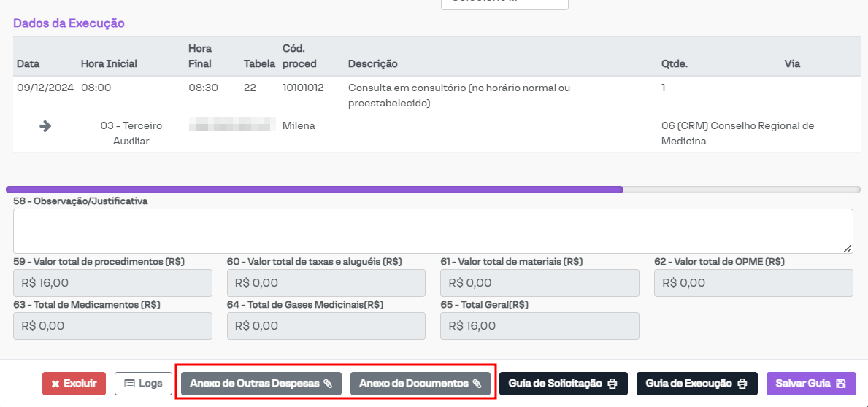868x407 pixels.
Task: Click the right arrow icon in the execution row
Action: [45, 125]
